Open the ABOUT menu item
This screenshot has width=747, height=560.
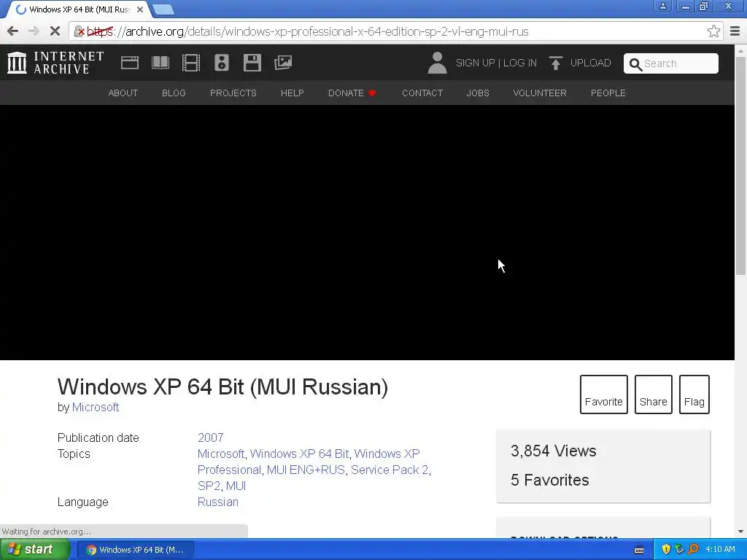[123, 93]
